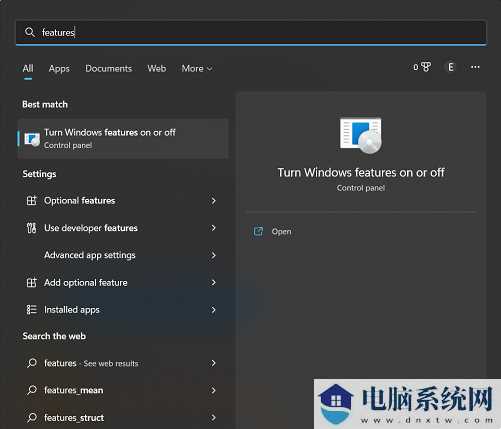Open the three-dot more options menu

pos(475,67)
